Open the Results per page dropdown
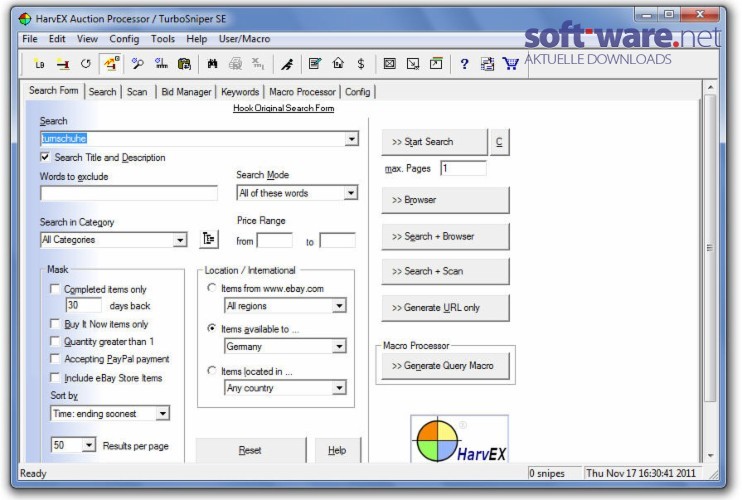742x500 pixels. click(x=88, y=445)
